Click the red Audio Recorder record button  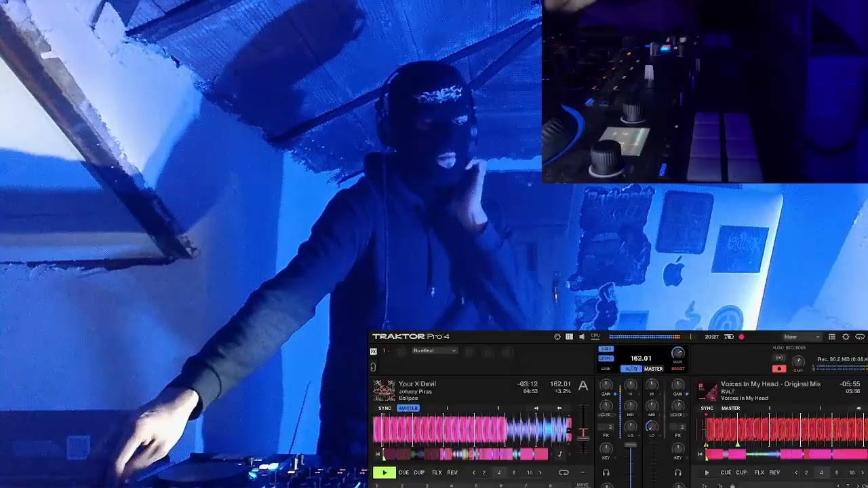pos(779,369)
